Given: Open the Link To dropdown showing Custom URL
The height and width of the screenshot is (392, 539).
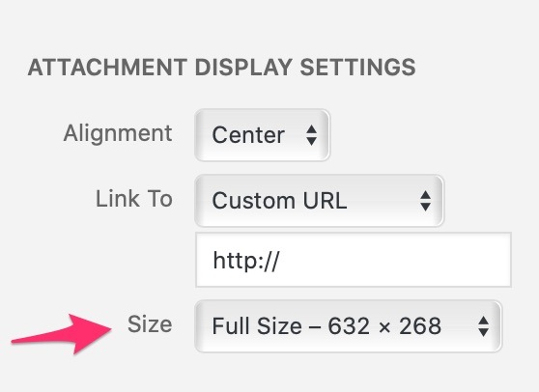Looking at the screenshot, I should pos(319,201).
